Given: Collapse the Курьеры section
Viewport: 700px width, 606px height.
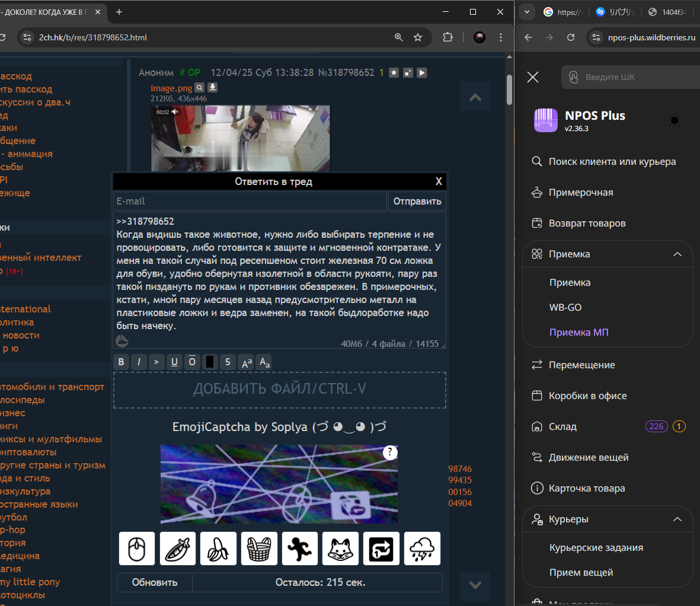Looking at the screenshot, I should pyautogui.click(x=677, y=519).
